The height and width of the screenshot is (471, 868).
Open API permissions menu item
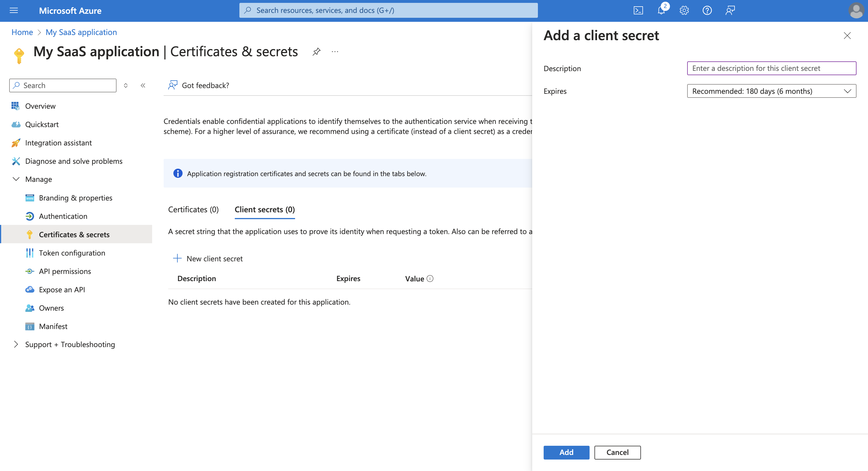click(65, 271)
